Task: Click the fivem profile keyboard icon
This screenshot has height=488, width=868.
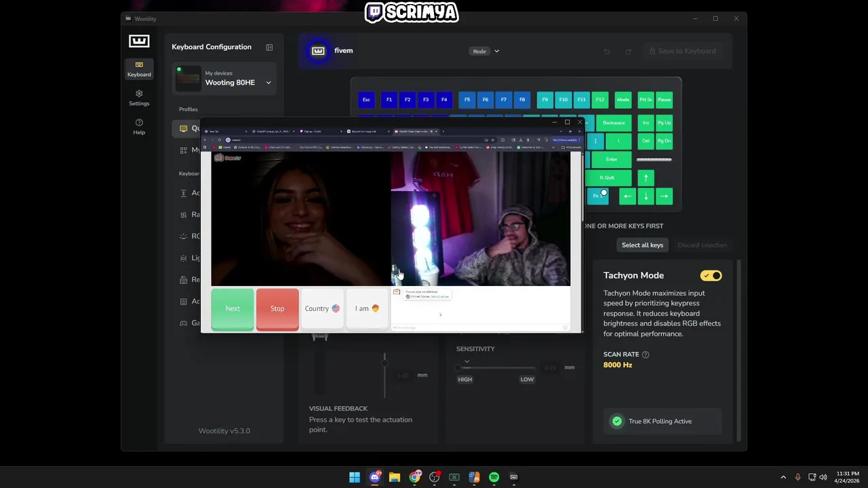Action: 318,51
